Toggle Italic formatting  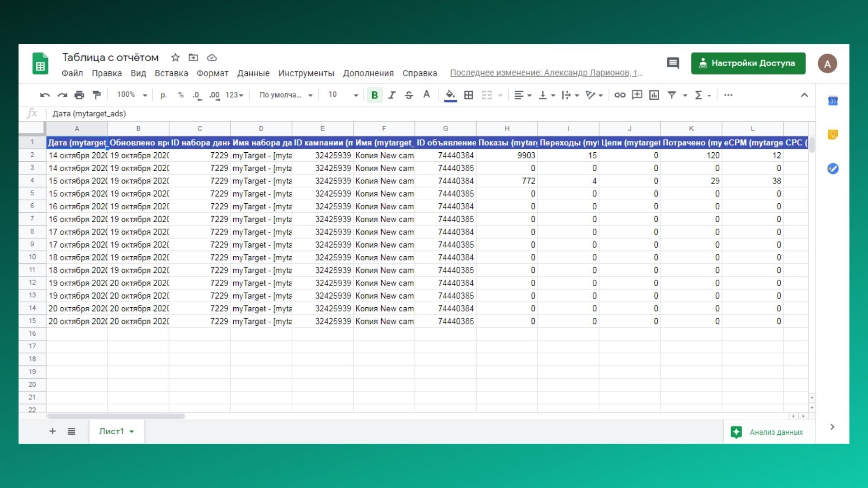[392, 95]
